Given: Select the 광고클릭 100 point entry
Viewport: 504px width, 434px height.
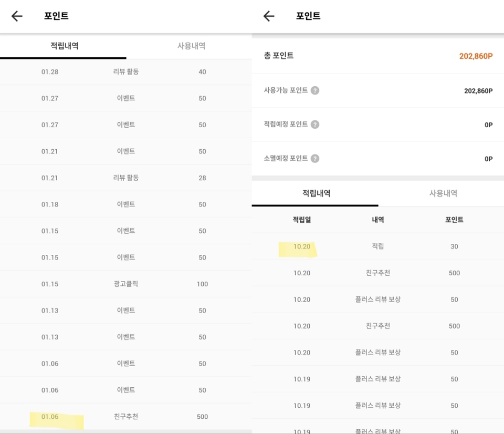Looking at the screenshot, I should [126, 284].
